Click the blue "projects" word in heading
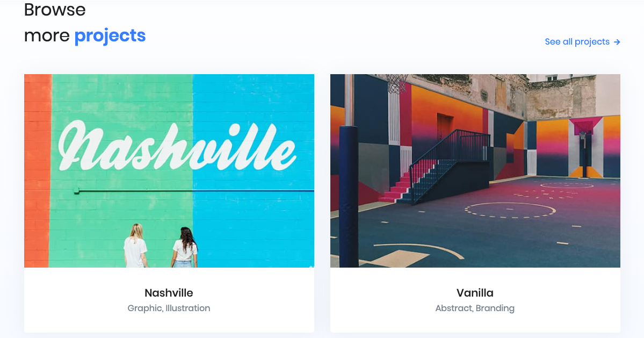Screen dimensions: 644x338 click(x=110, y=35)
